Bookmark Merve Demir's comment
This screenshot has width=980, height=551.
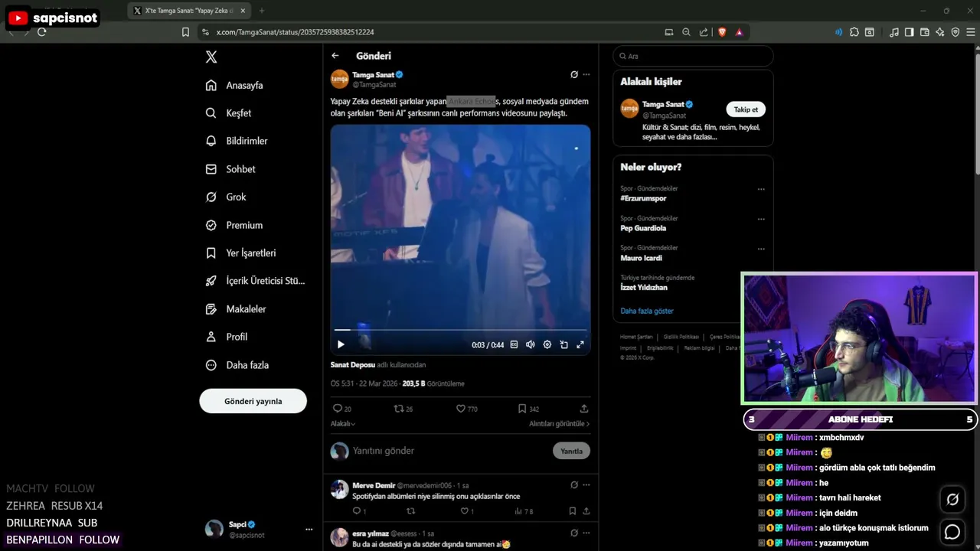coord(572,511)
